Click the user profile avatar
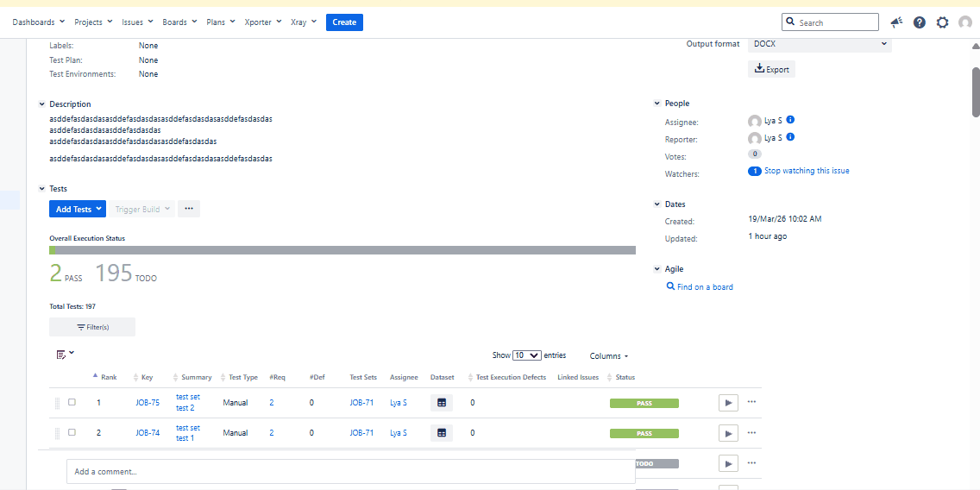Image resolution: width=980 pixels, height=490 pixels. tap(964, 22)
